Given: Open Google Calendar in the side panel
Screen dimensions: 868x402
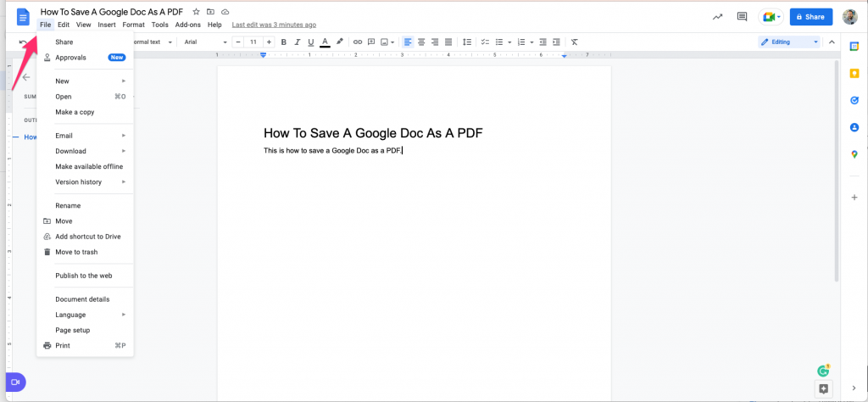Looking at the screenshot, I should coord(854,47).
